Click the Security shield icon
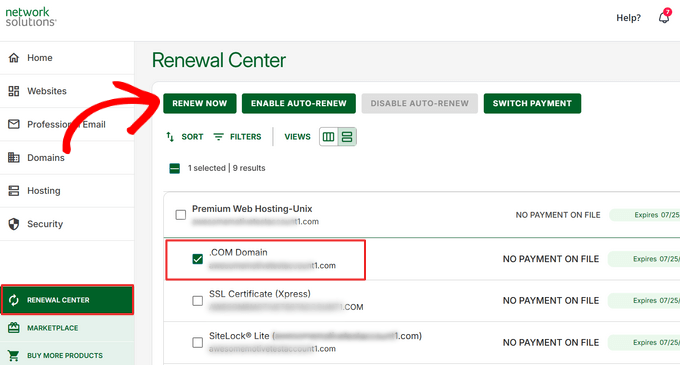680x365 pixels. [x=14, y=224]
